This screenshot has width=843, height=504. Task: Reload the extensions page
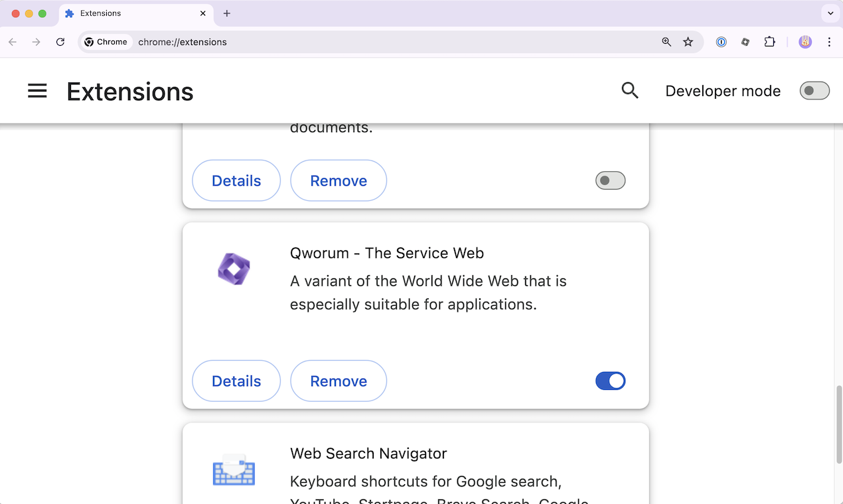60,42
